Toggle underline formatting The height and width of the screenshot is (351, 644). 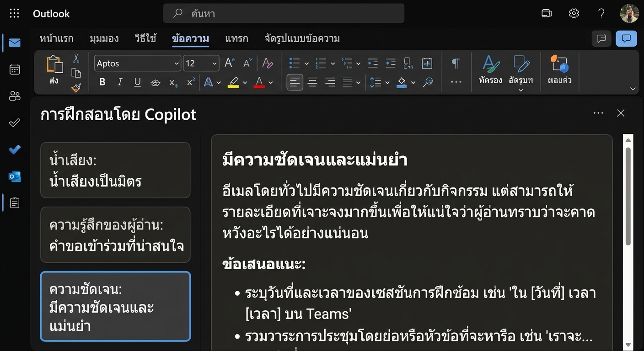(x=137, y=82)
